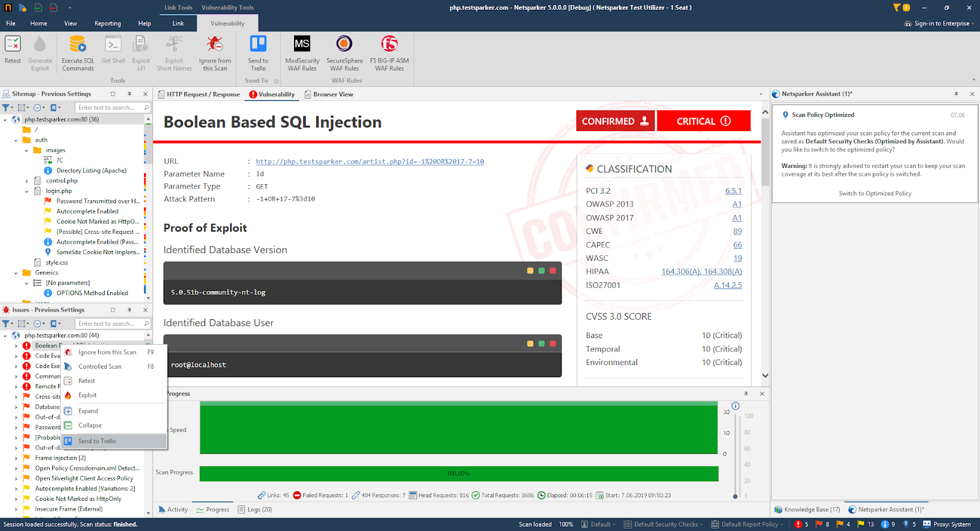This screenshot has height=531, width=980.
Task: Open the vulnerable artist.php URL link
Action: click(369, 162)
